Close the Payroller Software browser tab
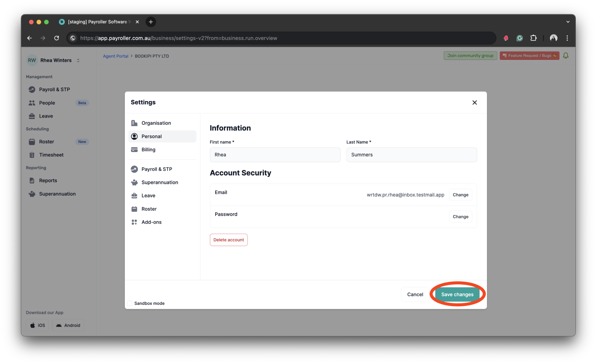This screenshot has height=364, width=597. tap(137, 22)
